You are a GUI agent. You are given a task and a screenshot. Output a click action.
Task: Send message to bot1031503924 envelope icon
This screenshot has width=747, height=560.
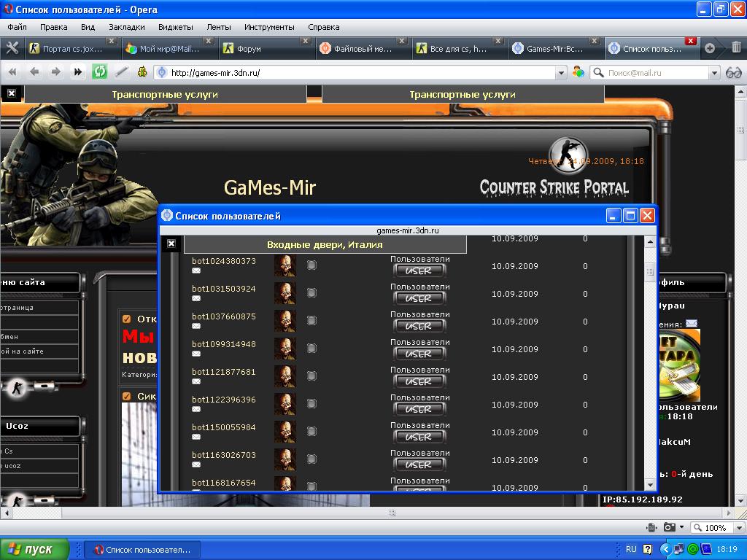(x=196, y=298)
